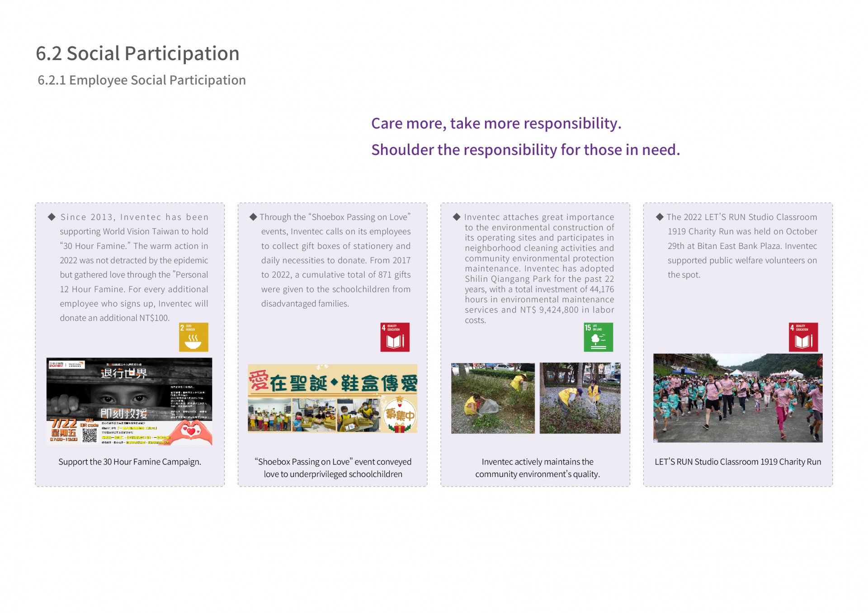Click caption 'Support the 30 Hour Famine Campaign.'
868x613 pixels.
(130, 462)
